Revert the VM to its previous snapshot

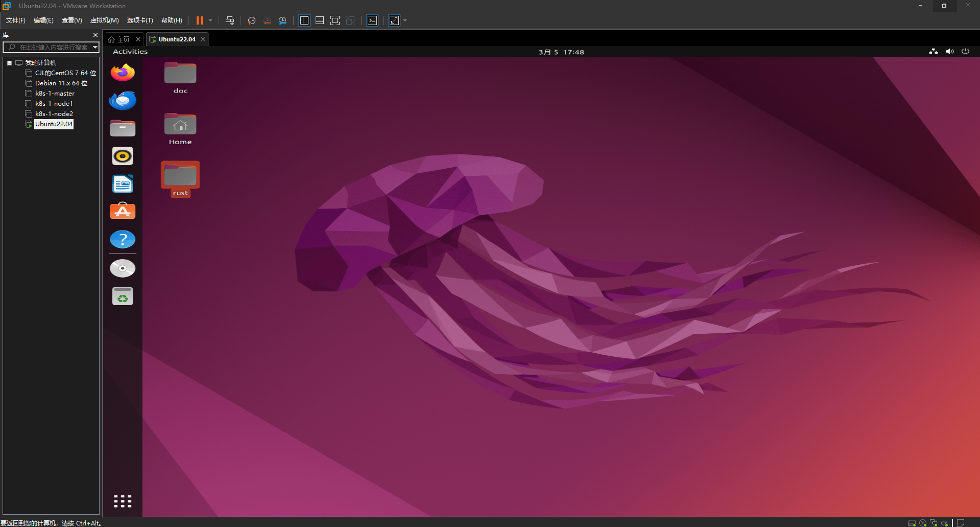pos(267,20)
